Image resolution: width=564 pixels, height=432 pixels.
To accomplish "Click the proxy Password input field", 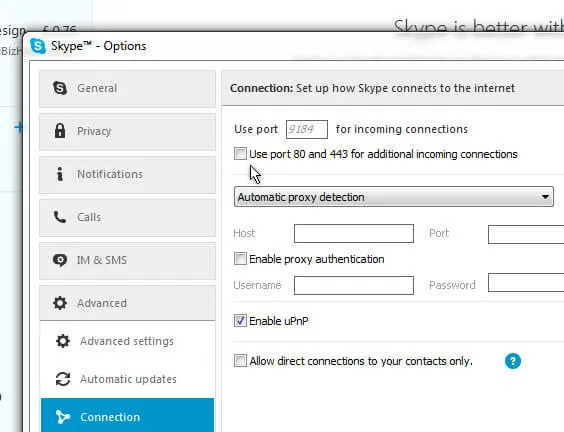I will click(x=526, y=282).
